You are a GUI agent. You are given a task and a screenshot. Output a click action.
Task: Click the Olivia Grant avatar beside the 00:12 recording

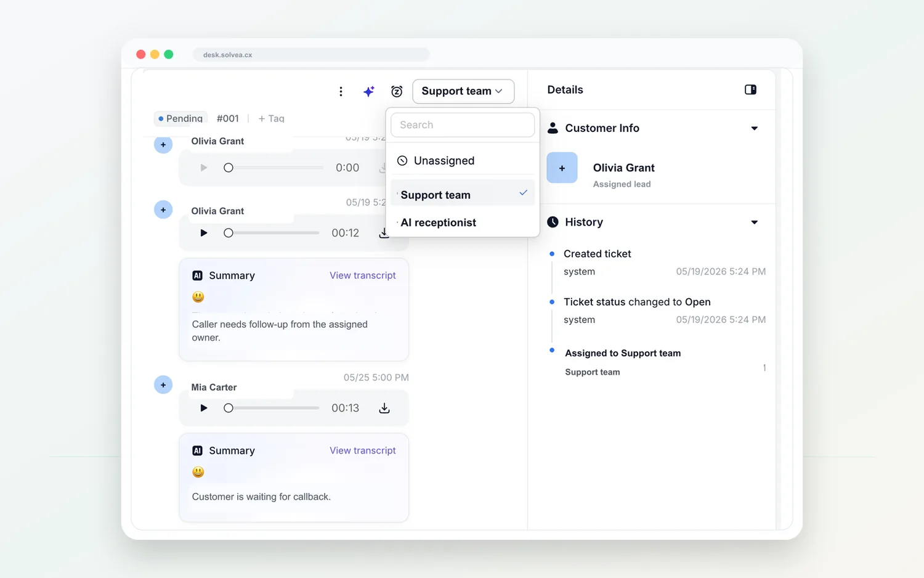click(163, 210)
